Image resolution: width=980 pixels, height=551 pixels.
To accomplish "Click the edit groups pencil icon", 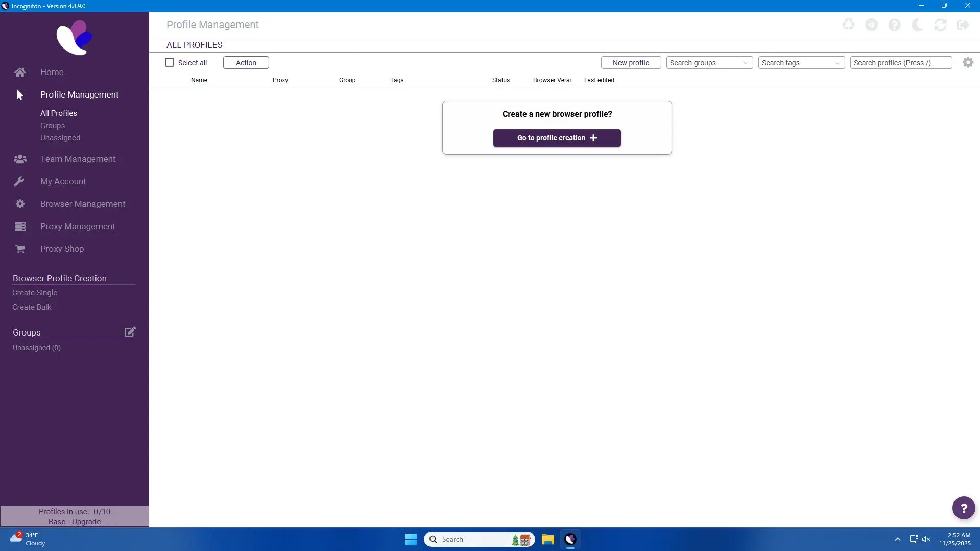I will coord(130,332).
